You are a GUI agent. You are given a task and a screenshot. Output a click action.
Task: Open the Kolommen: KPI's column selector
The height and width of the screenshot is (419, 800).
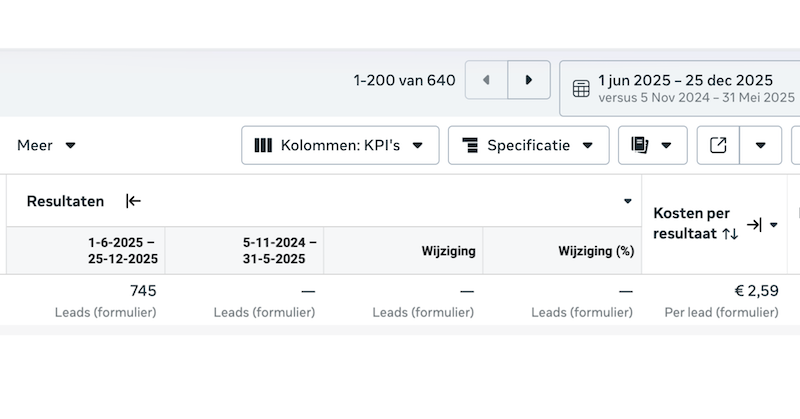tap(340, 145)
